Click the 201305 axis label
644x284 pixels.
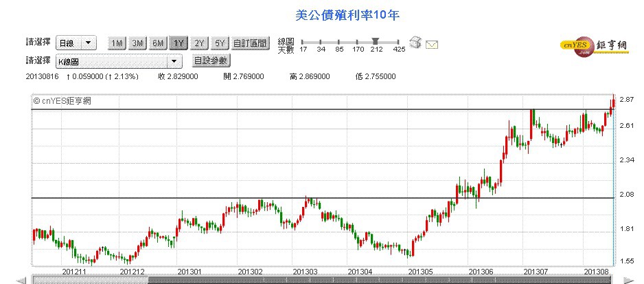click(421, 272)
